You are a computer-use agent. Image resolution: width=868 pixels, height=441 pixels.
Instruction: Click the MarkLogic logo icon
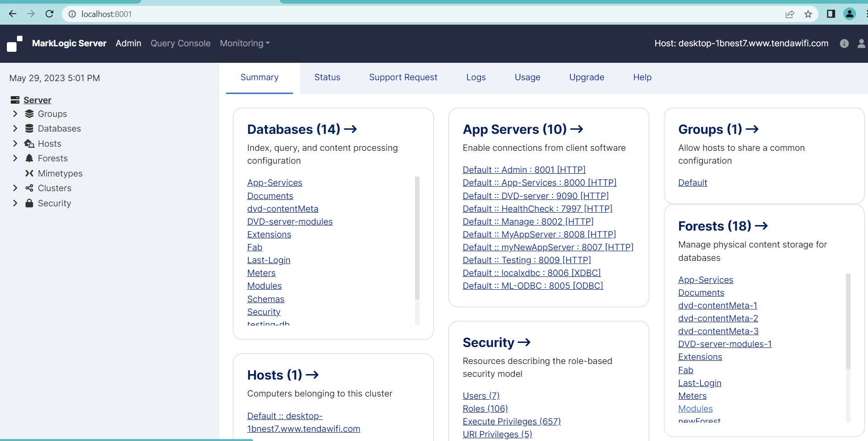tap(14, 44)
